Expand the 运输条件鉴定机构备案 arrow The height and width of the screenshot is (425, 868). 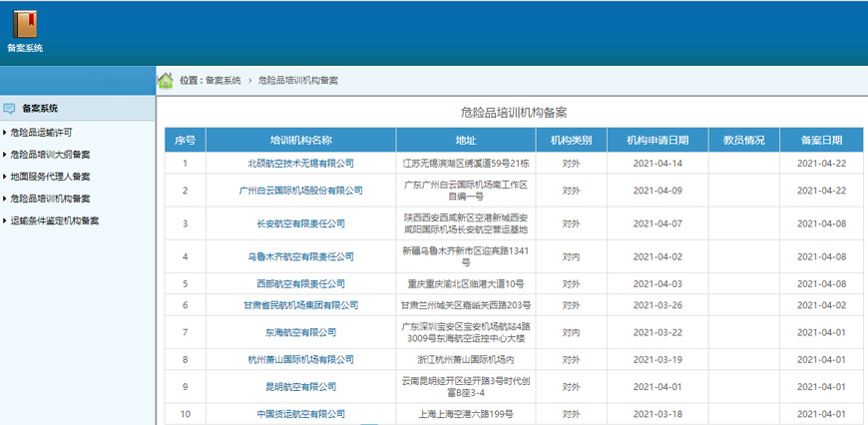pos(5,220)
